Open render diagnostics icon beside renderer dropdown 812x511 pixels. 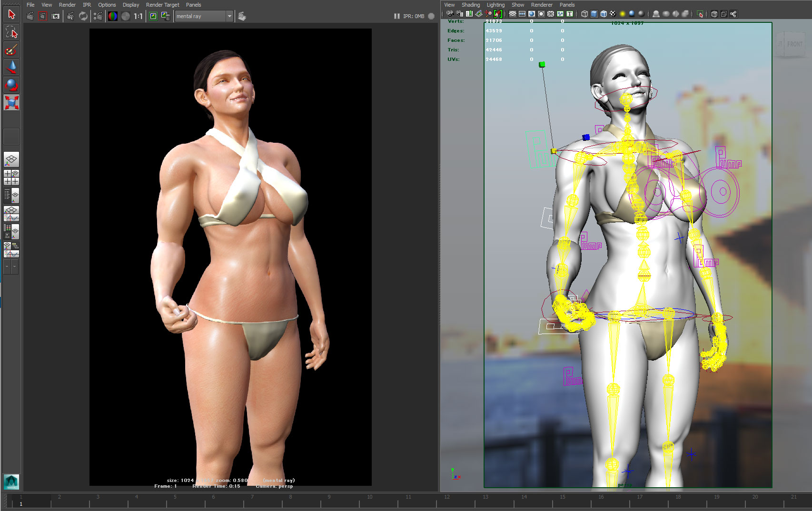click(x=242, y=16)
